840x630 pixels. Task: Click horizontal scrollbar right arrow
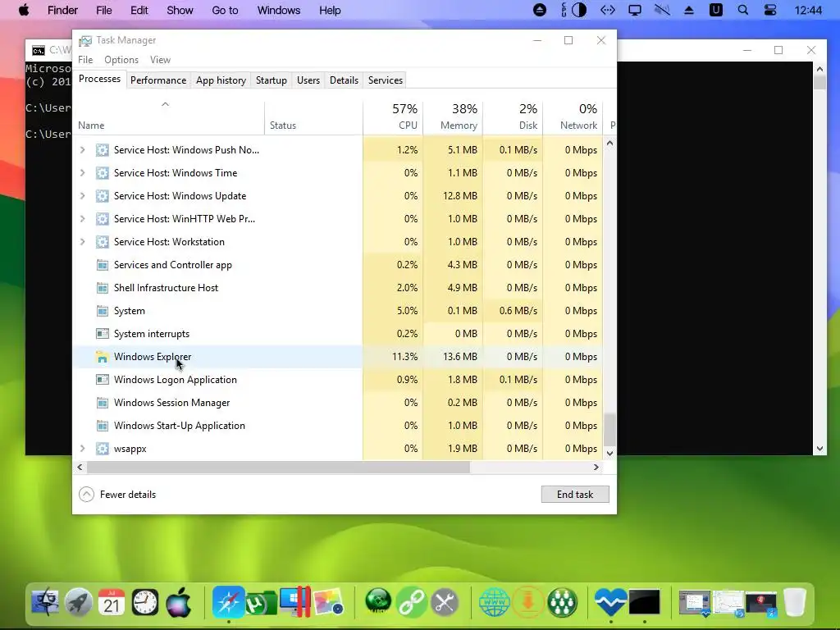point(596,467)
